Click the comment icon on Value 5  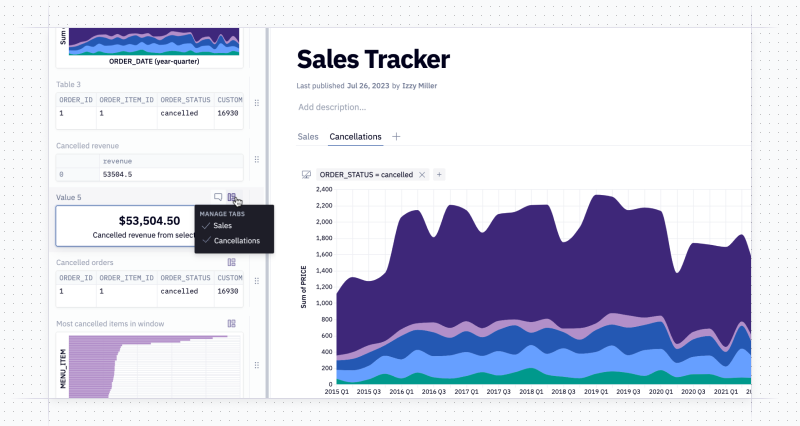coord(218,197)
